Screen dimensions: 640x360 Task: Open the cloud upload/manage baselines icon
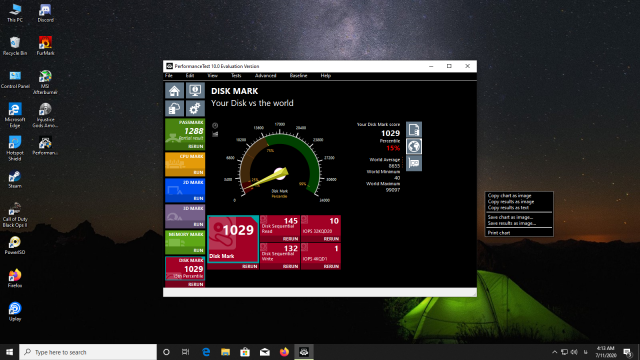pyautogui.click(x=174, y=108)
